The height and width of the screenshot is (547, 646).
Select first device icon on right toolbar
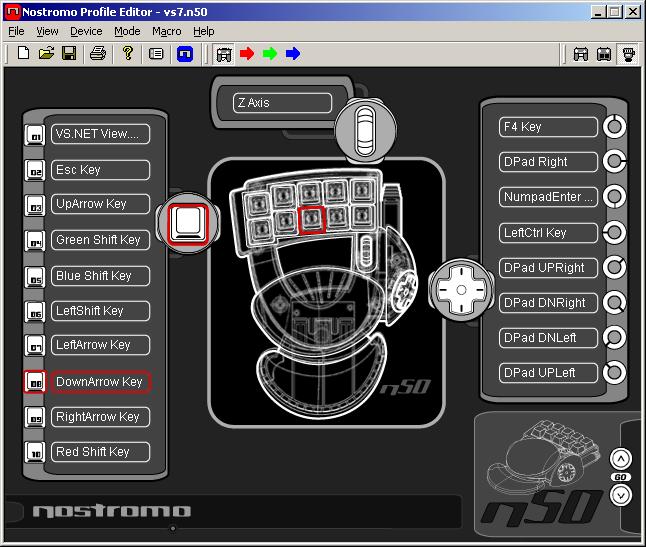tap(581, 54)
